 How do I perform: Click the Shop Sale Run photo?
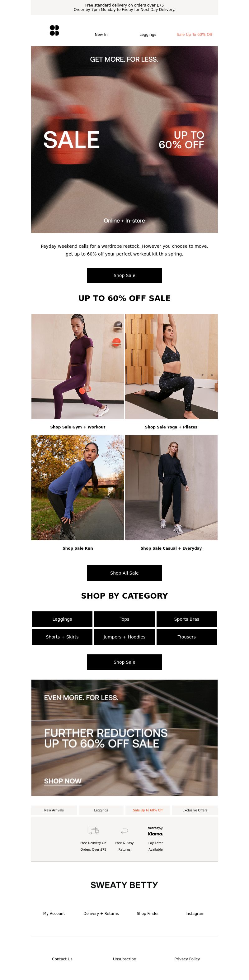click(x=78, y=488)
